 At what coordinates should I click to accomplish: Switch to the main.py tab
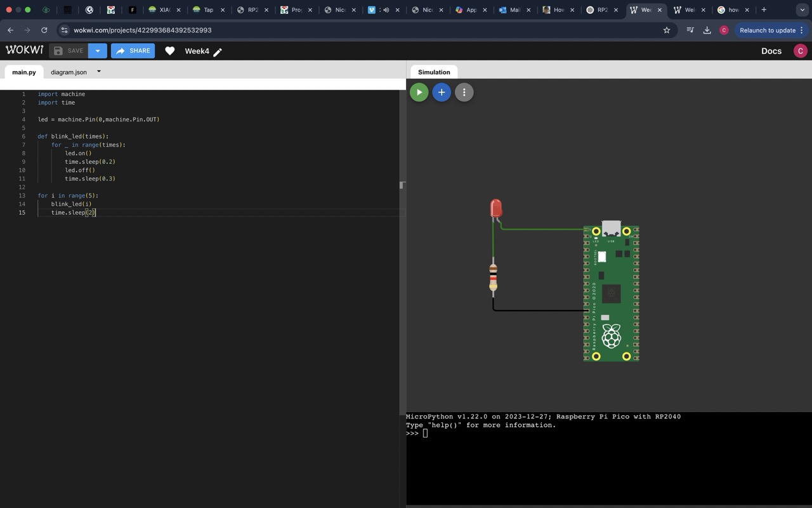(x=24, y=72)
